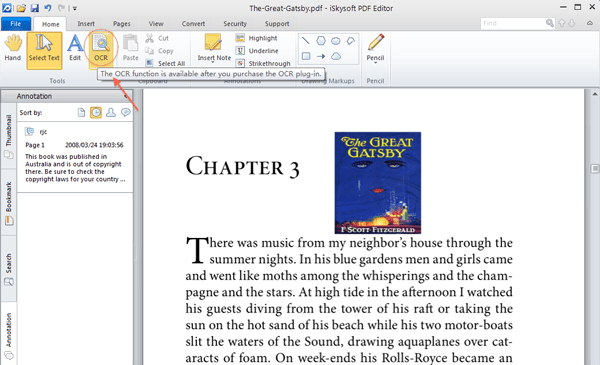Select the Cloud drawing markup
This screenshot has height=365, width=600.
[336, 56]
